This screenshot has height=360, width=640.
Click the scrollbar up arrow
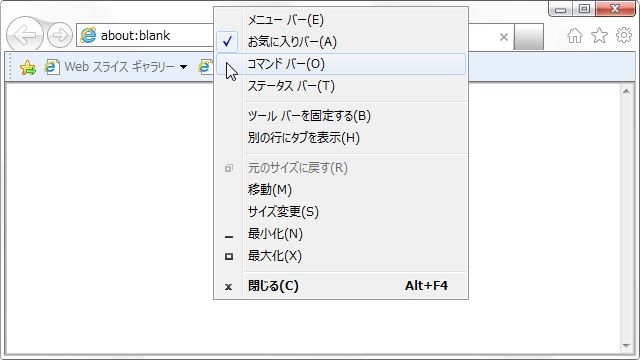626,91
